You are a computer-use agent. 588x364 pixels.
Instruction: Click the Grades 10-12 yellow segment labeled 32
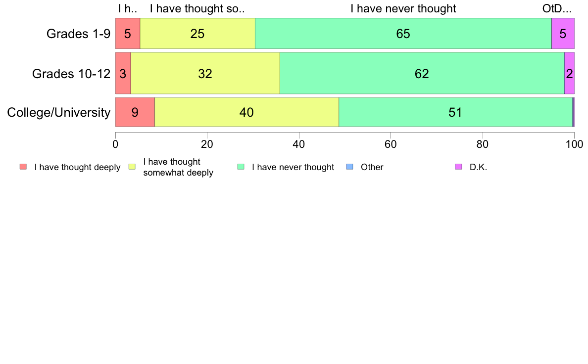pos(205,73)
